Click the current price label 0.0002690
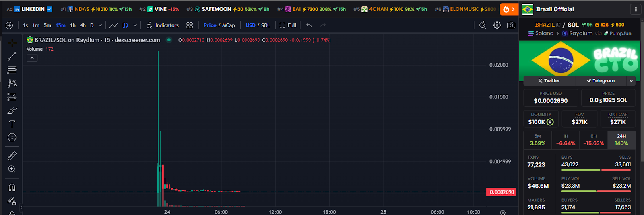Viewport: 644px width, 215px height. [502, 192]
